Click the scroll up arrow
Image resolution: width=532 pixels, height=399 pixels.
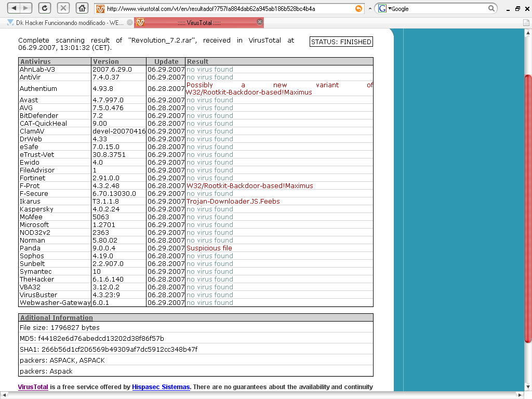click(528, 33)
